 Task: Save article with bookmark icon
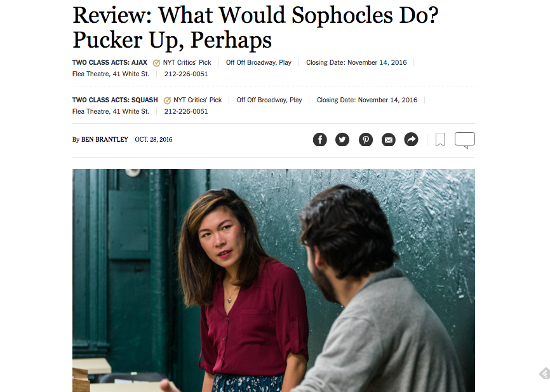pyautogui.click(x=440, y=139)
